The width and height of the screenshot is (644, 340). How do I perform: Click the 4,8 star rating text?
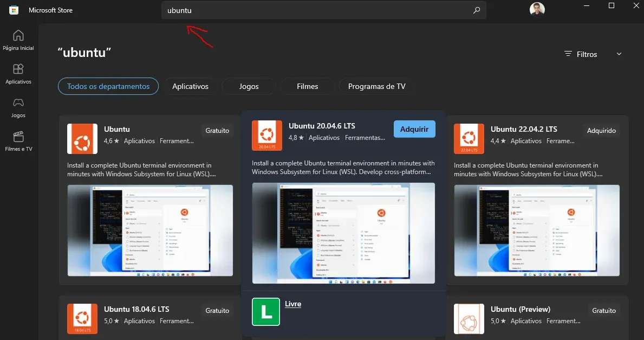296,138
